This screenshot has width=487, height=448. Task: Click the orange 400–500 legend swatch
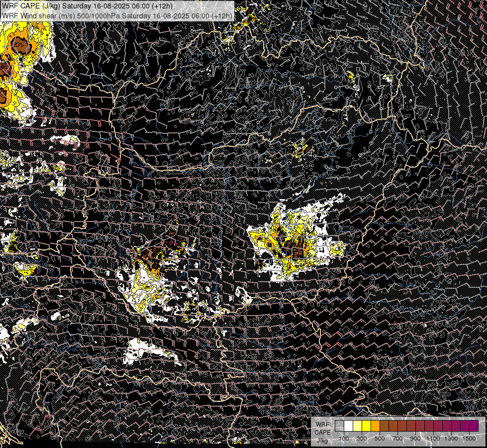tap(376, 426)
